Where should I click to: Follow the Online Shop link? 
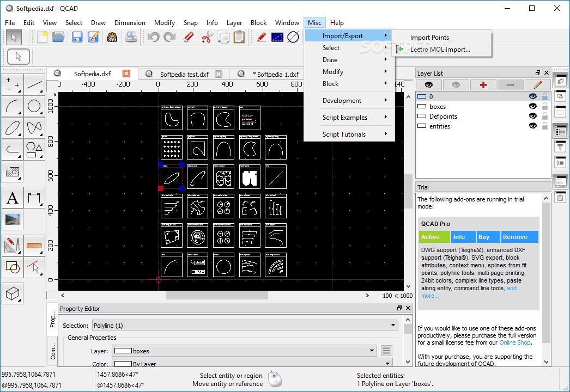pyautogui.click(x=515, y=342)
